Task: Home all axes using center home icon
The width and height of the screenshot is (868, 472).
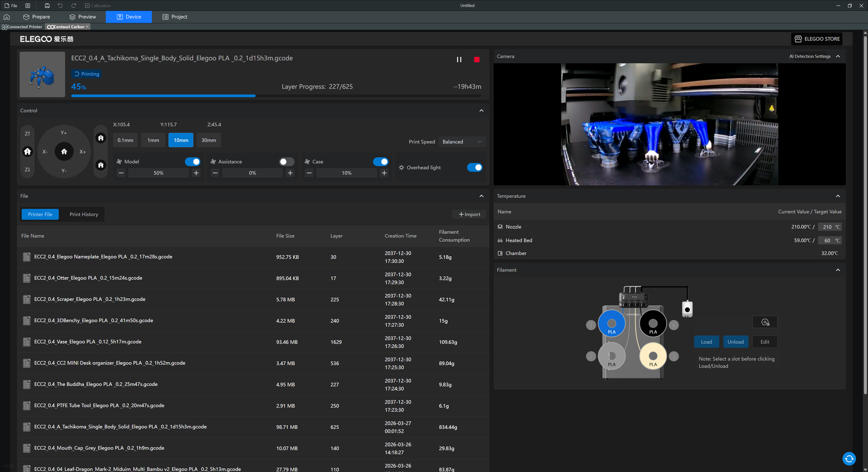Action: coord(64,152)
